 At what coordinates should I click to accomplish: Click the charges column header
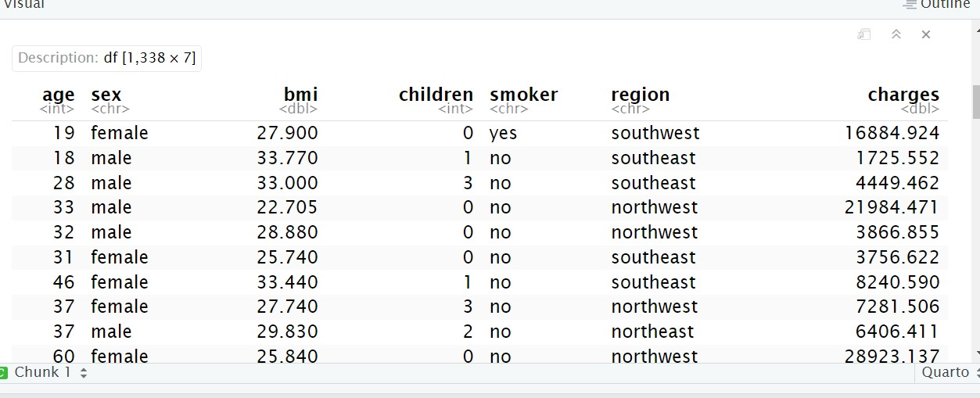point(903,95)
